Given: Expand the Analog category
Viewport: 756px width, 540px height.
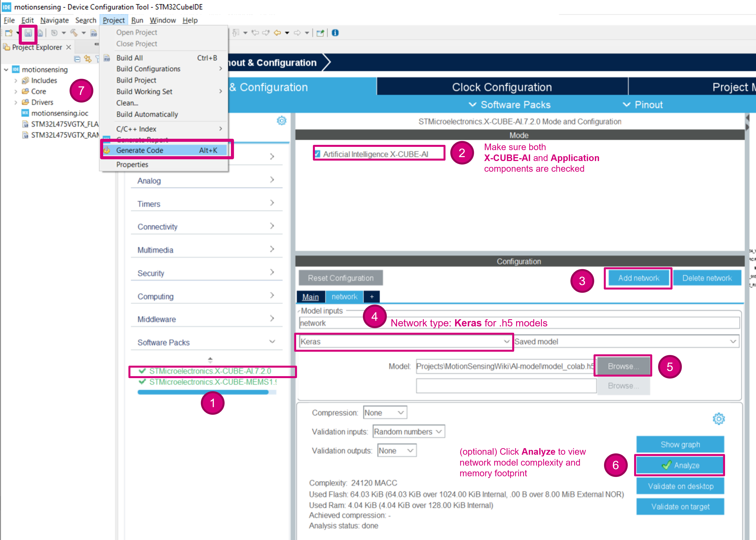Looking at the screenshot, I should coord(206,181).
